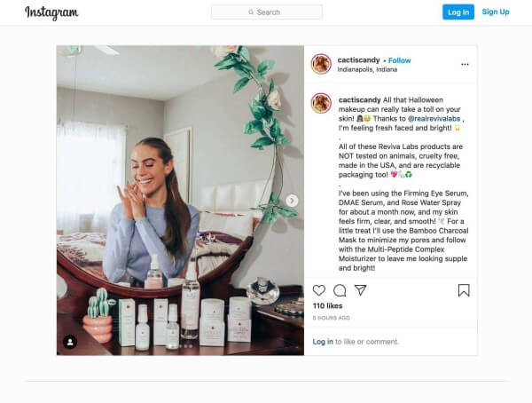Image resolution: width=532 pixels, height=403 pixels.
Task: View the Indianapolis, Indiana location page
Action: (368, 69)
